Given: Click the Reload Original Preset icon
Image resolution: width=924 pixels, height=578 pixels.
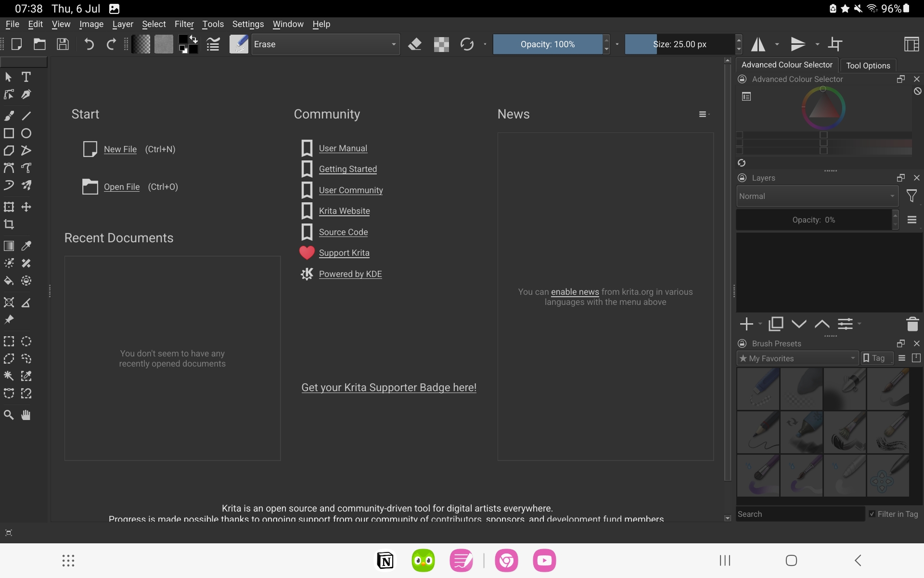Looking at the screenshot, I should [467, 44].
